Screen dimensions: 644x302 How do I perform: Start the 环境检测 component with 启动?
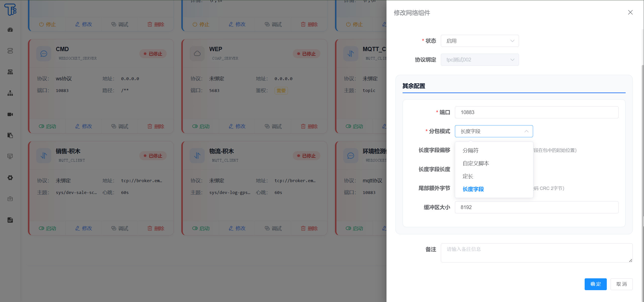pyautogui.click(x=354, y=228)
